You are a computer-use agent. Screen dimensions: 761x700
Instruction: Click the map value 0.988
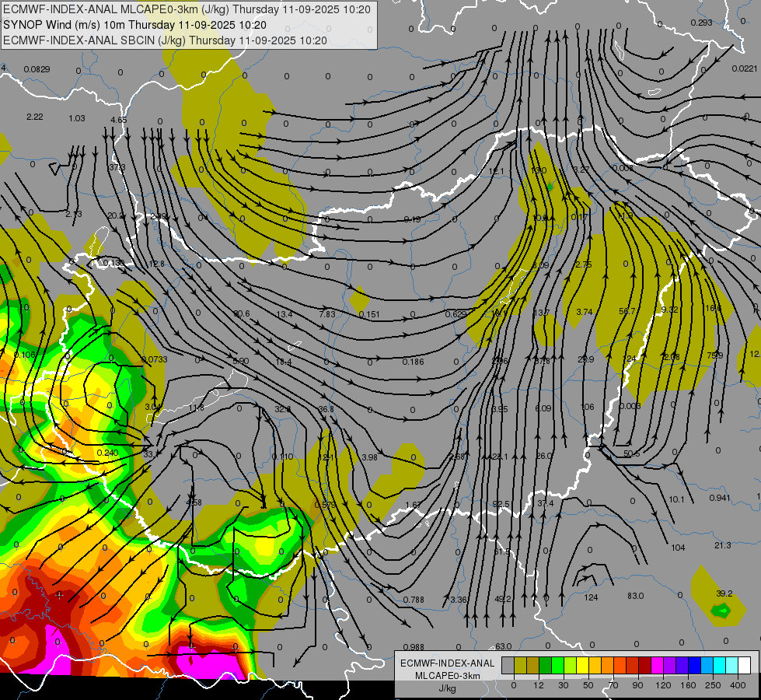(x=414, y=647)
